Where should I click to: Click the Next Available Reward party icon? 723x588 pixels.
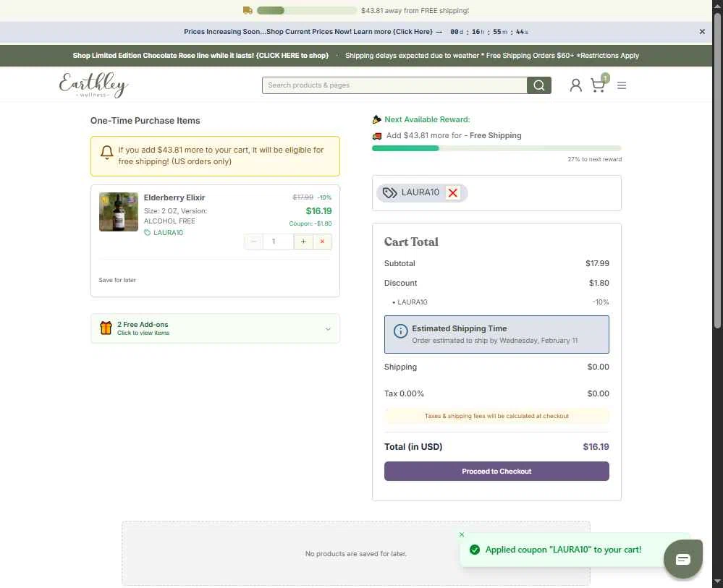point(377,119)
